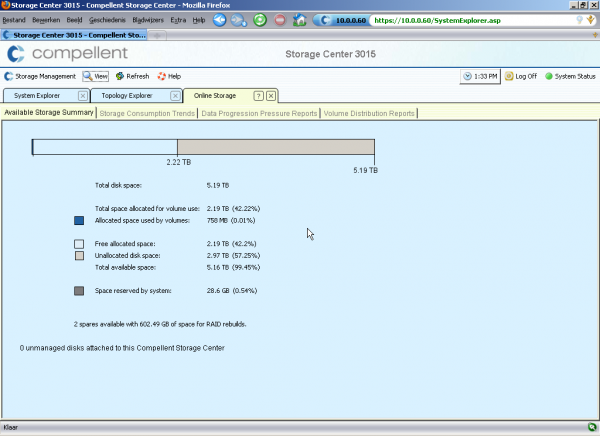Reload page with green refresh icon

pos(260,20)
